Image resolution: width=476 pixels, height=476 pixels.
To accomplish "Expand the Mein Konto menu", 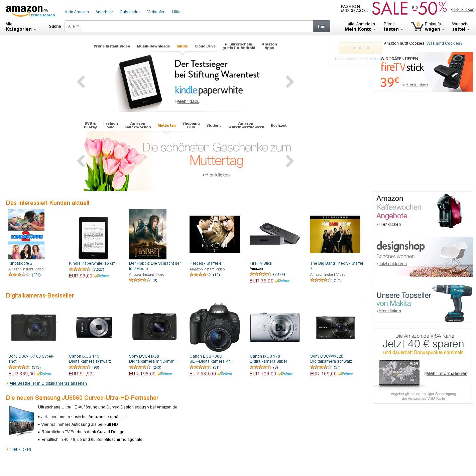I will tap(360, 27).
